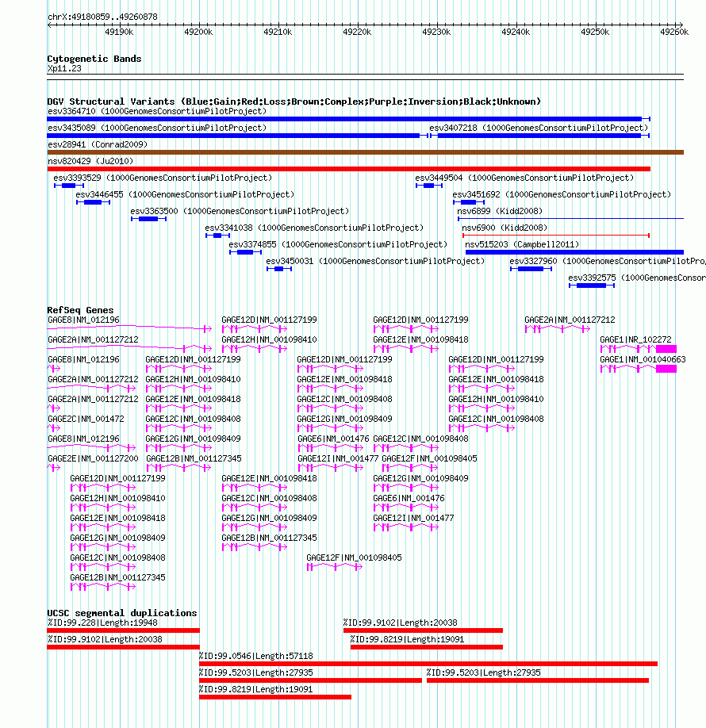Click the small blue glyph under esv3446455
Viewport: 706px width, 728px height.
tap(94, 202)
